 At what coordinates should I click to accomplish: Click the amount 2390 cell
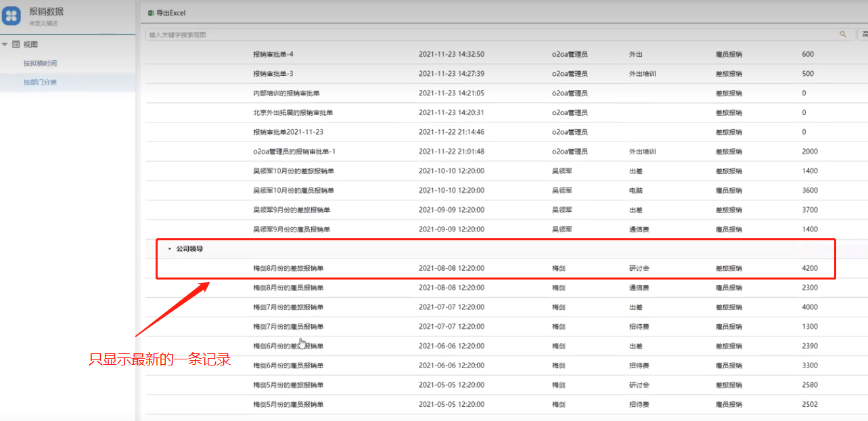[x=810, y=346]
